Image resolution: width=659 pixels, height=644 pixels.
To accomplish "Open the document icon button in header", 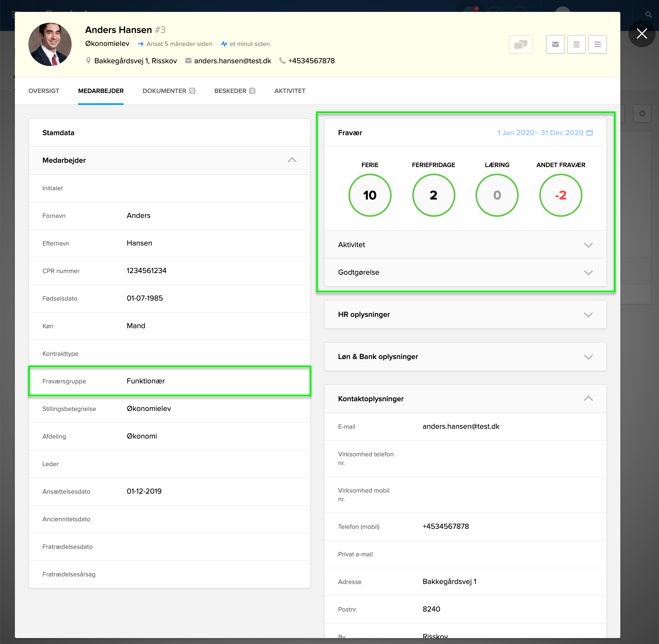I will (576, 44).
